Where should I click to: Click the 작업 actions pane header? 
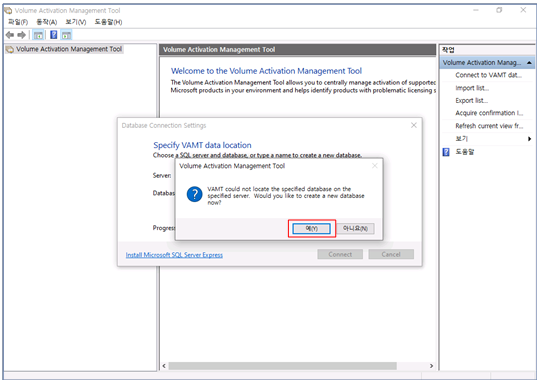(x=448, y=50)
